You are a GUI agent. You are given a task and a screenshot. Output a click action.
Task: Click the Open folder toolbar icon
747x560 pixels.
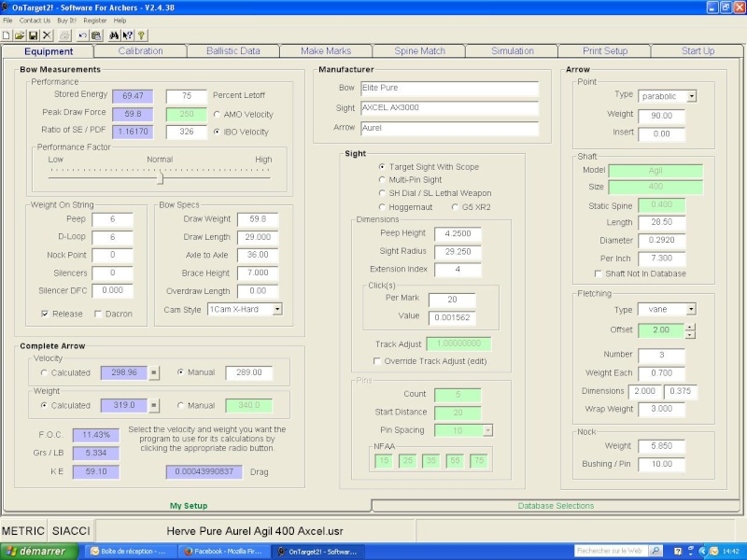(20, 35)
